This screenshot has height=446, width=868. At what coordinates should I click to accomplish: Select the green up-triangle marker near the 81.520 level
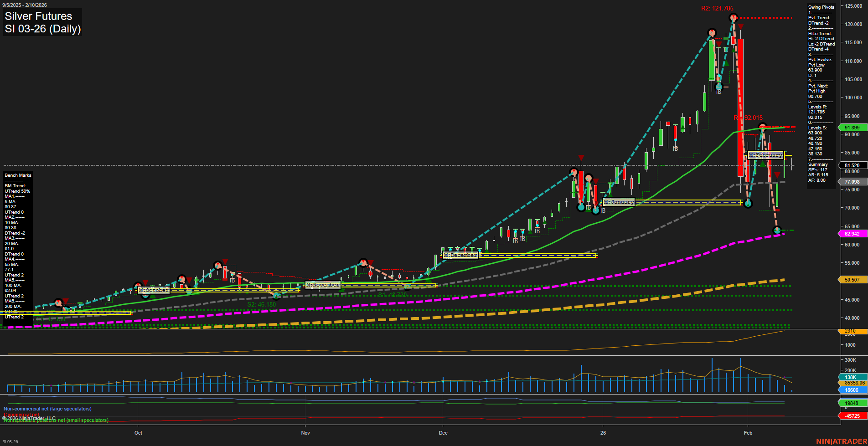[763, 164]
